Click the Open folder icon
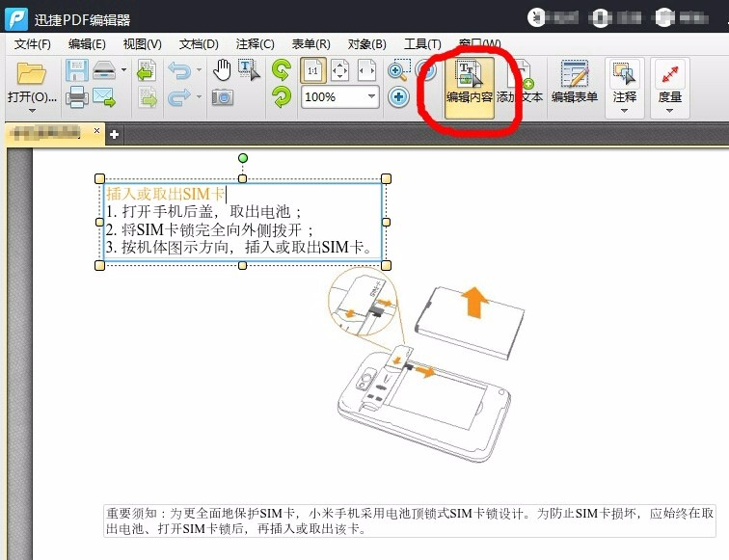This screenshot has height=560, width=729. pyautogui.click(x=31, y=73)
